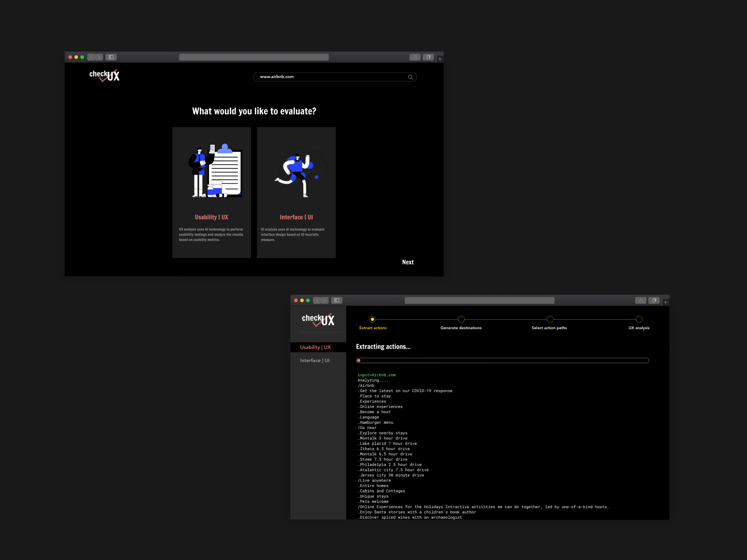Click the '.Cabins and Cottages' log line
This screenshot has height=560, width=747.
click(x=381, y=491)
